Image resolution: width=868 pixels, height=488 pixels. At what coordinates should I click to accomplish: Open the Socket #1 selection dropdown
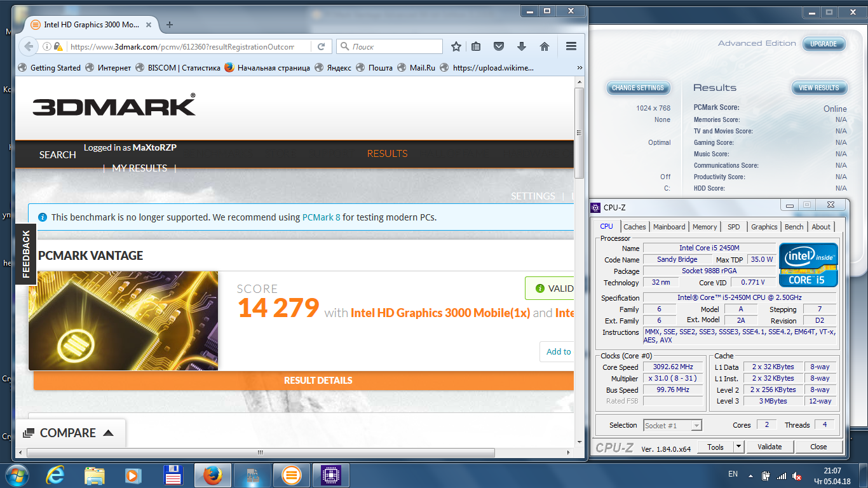[672, 426]
